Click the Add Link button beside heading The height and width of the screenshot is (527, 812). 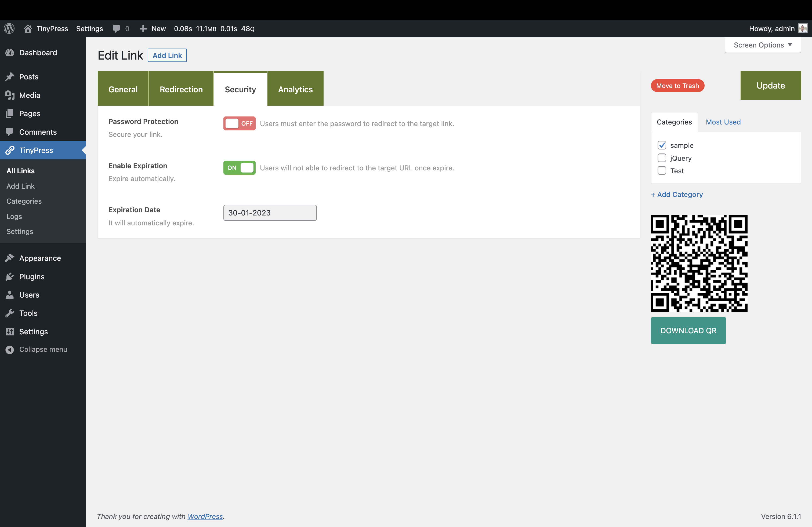[167, 55]
